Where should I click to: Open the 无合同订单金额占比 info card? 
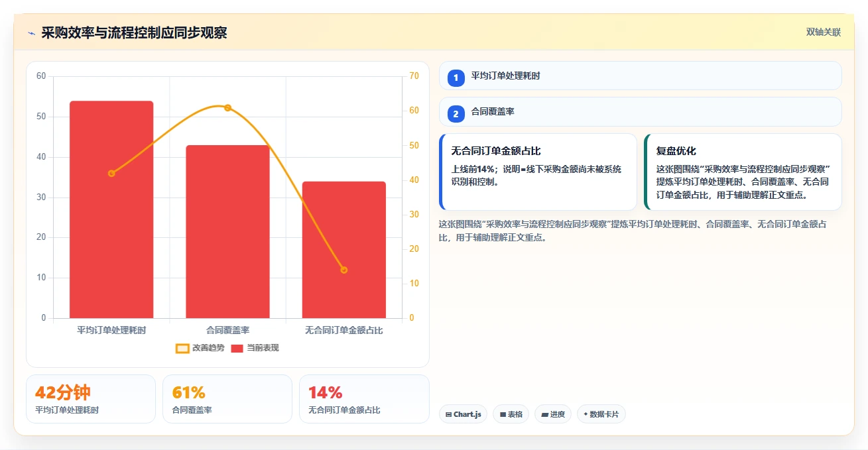pyautogui.click(x=538, y=172)
